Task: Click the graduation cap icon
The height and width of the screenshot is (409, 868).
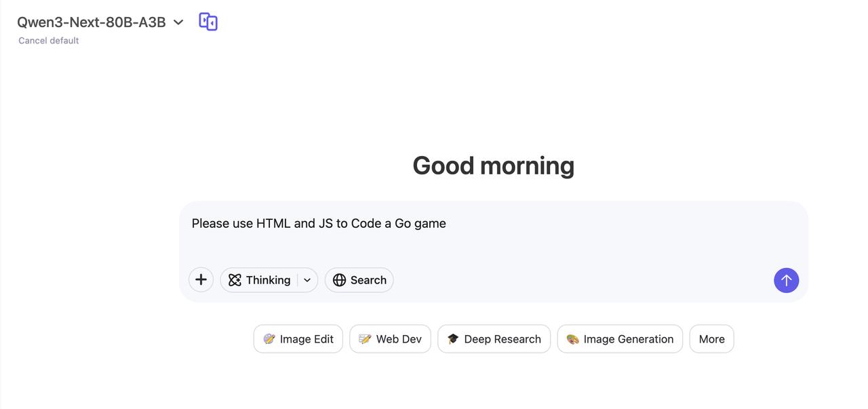Action: pyautogui.click(x=453, y=339)
